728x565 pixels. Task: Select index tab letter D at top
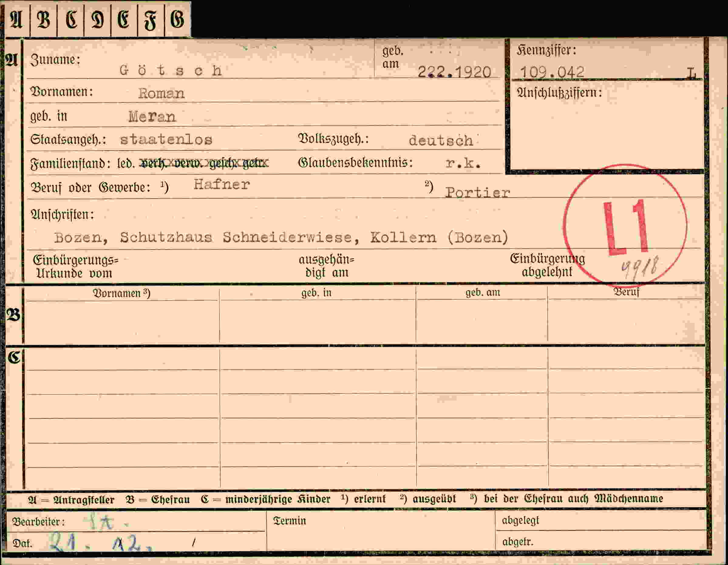pyautogui.click(x=97, y=20)
